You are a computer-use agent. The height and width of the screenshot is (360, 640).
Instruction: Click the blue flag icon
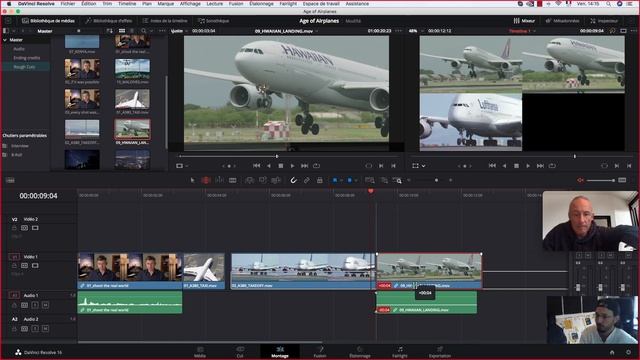[x=335, y=180]
